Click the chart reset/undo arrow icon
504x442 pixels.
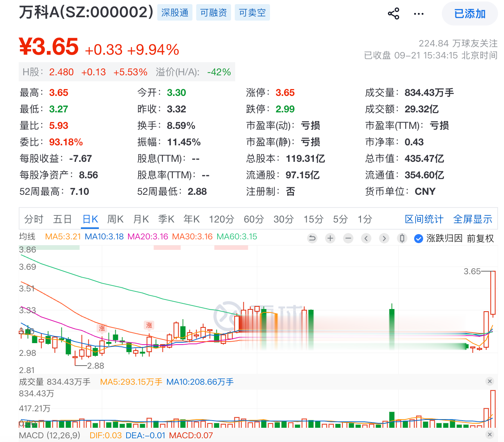coord(312,238)
